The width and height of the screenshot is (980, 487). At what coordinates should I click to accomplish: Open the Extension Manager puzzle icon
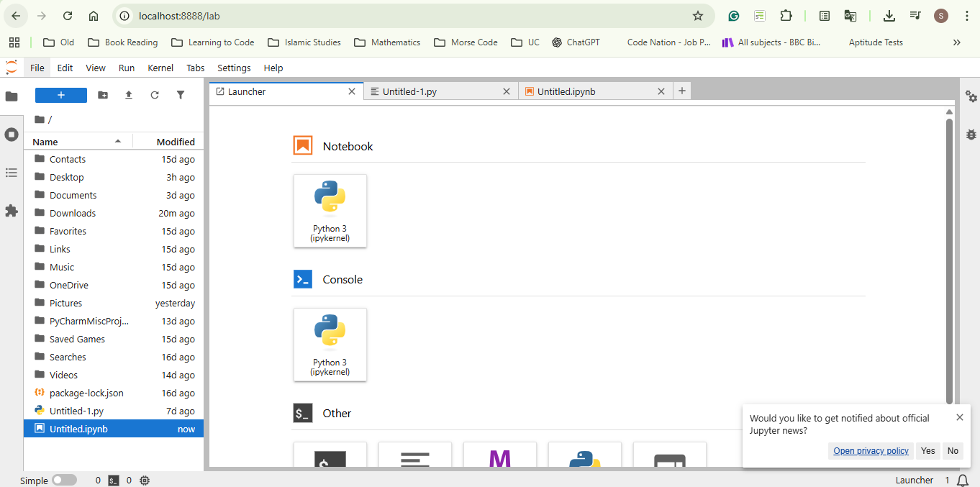coord(12,211)
